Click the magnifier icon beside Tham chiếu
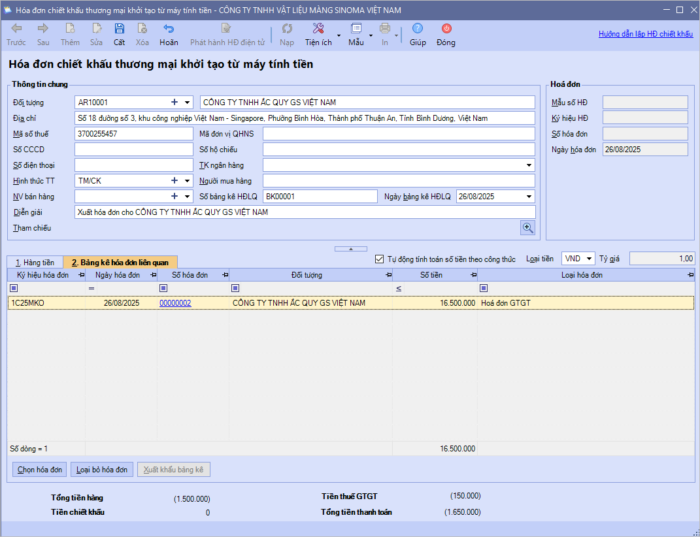 pyautogui.click(x=527, y=228)
